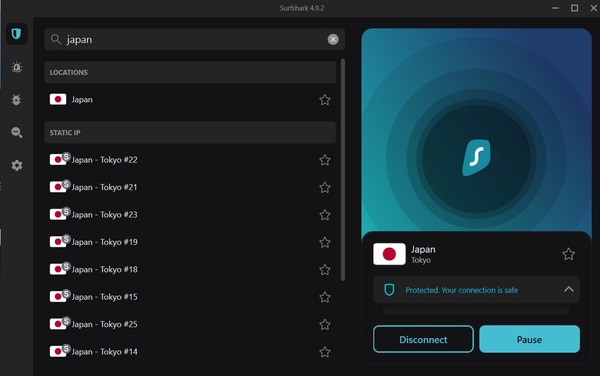This screenshot has height=376, width=600.
Task: Collapse the Protected connection status chevron
Action: pos(569,290)
